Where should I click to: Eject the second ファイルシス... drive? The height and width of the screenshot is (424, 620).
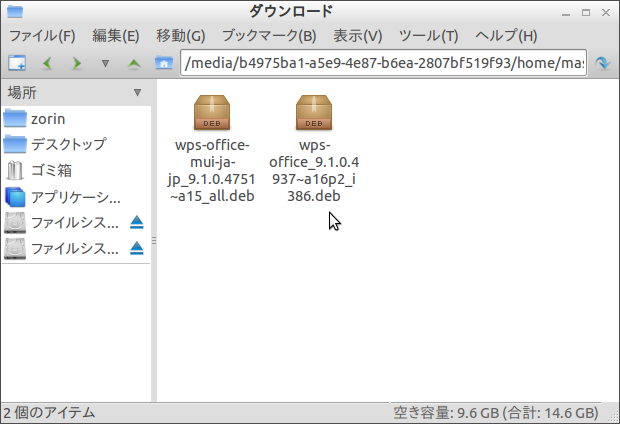(137, 249)
